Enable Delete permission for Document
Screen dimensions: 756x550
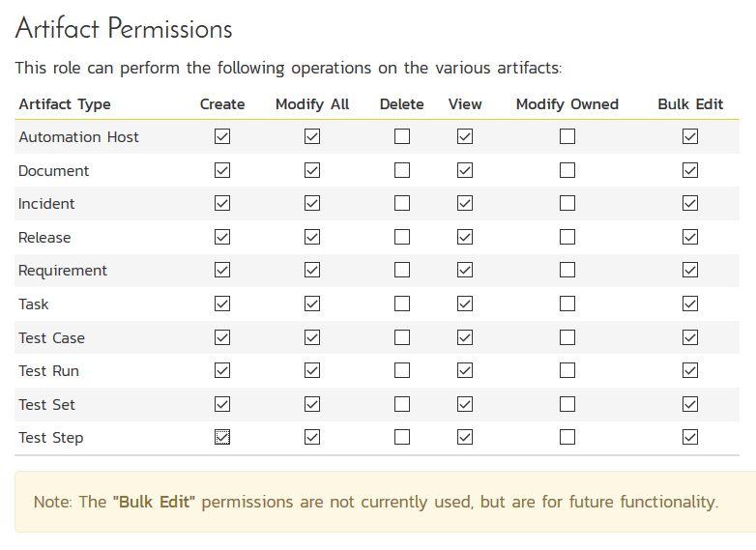click(402, 170)
